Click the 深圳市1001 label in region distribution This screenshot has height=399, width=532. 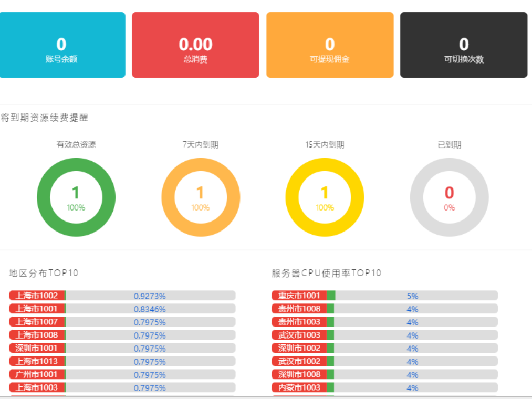37,348
